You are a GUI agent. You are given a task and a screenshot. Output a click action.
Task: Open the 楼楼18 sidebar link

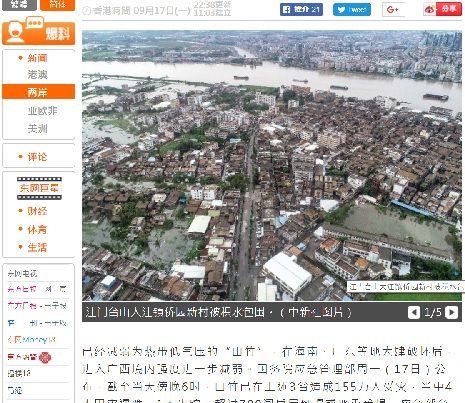click(x=19, y=373)
